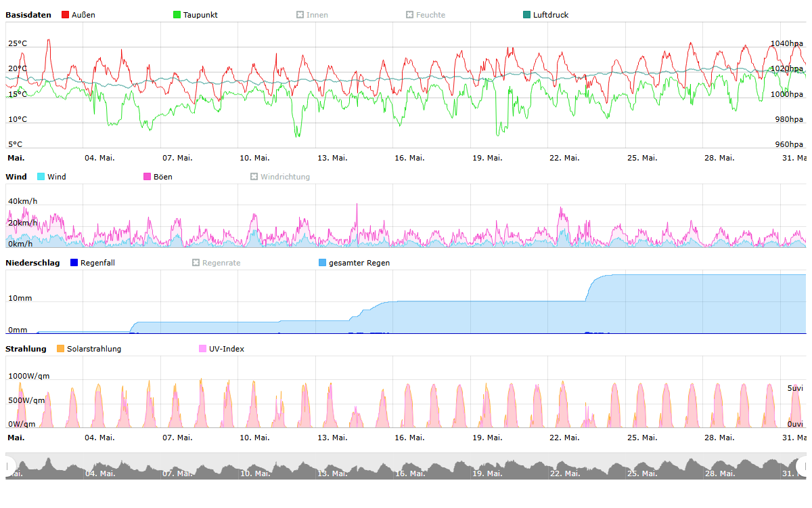Toggle the Taupunkt series in legend
The width and height of the screenshot is (812, 508).
[177, 15]
